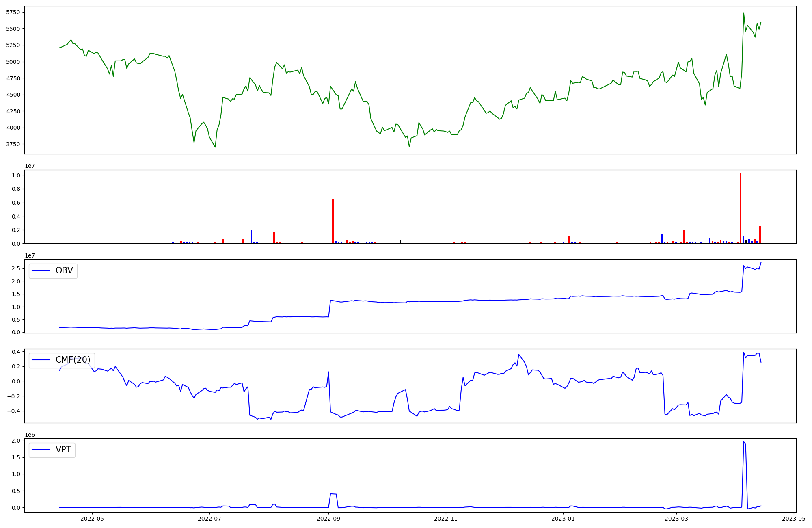Viewport: 812px width, 528px height.
Task: Click the 1e7 exponent label above volume chart
Action: click(x=30, y=166)
